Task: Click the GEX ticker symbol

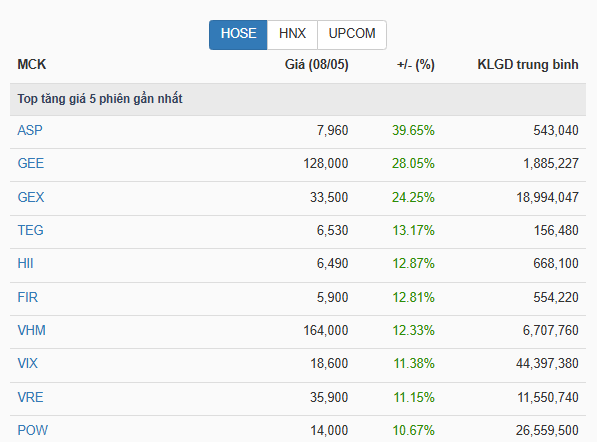Action: coord(31,197)
